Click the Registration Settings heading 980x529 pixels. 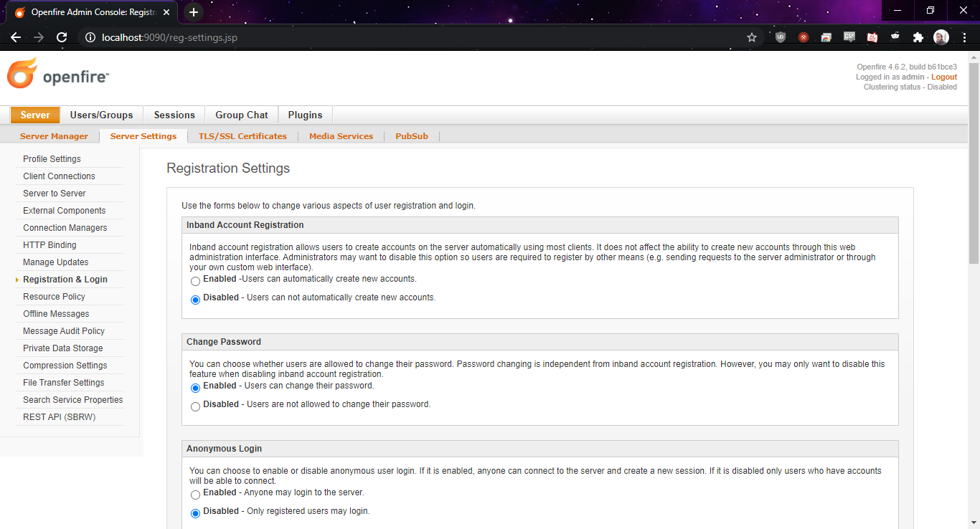[x=228, y=168]
